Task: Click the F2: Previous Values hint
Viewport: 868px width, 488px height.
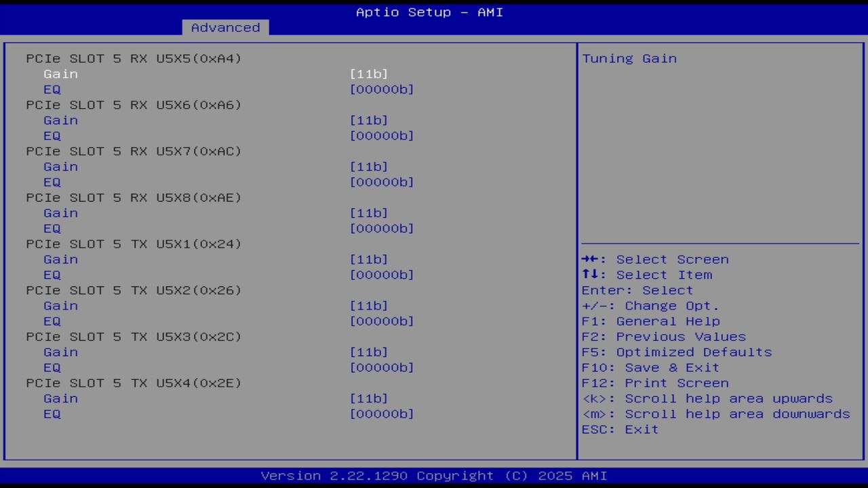Action: [x=664, y=337]
